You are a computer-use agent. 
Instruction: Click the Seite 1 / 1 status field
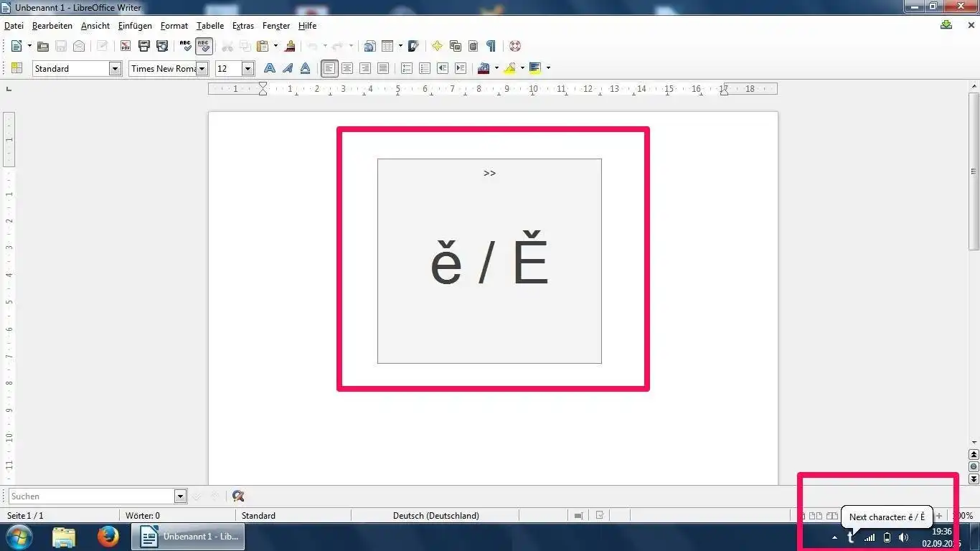coord(25,515)
